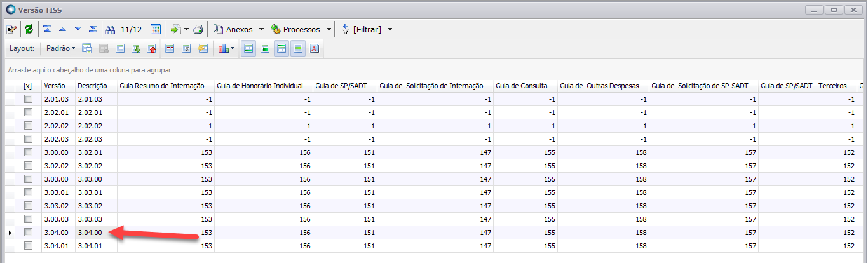868x263 pixels.
Task: Click the Versão TISS window app icon
Action: (x=10, y=10)
